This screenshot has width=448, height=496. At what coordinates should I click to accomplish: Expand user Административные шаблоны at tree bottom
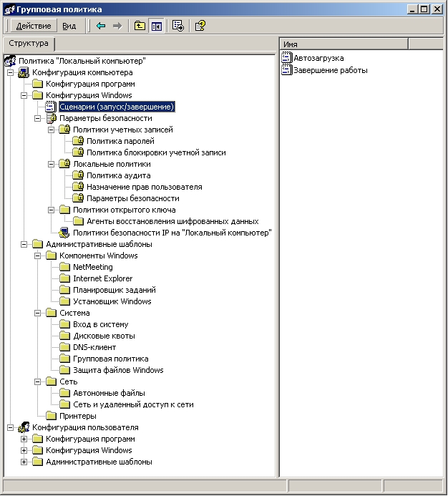24,462
